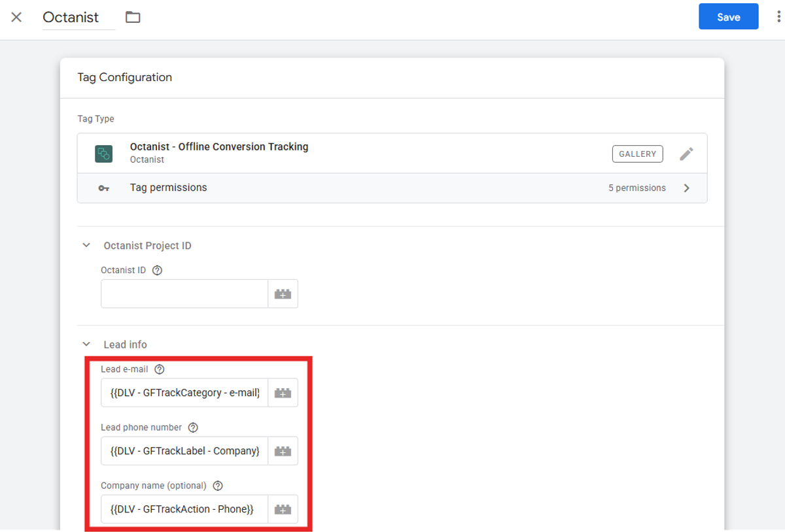The width and height of the screenshot is (785, 532).
Task: Insert variable into Octanist ID field
Action: [283, 294]
